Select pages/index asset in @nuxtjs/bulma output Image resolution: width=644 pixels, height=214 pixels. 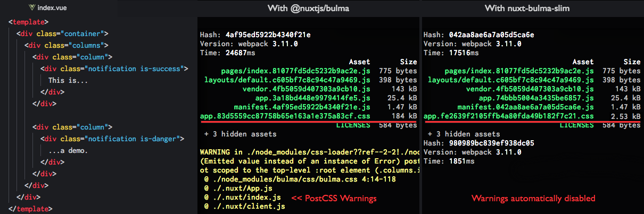(295, 71)
